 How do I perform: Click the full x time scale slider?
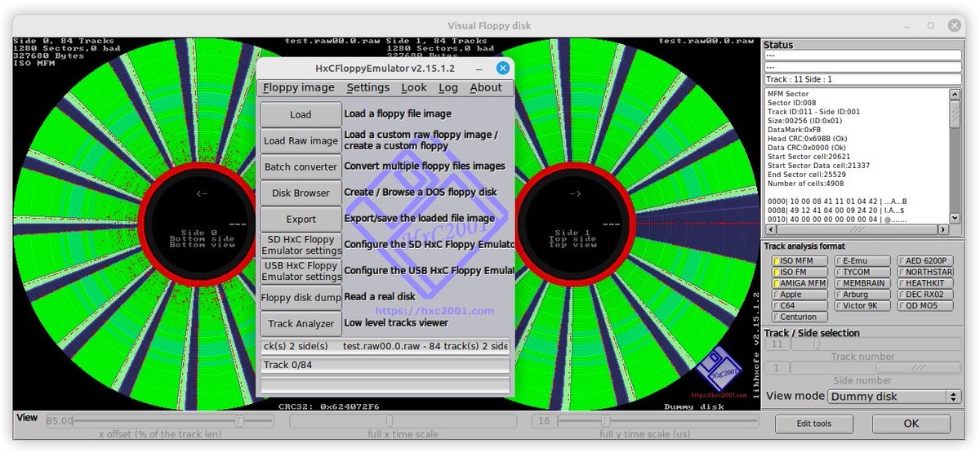tap(403, 421)
